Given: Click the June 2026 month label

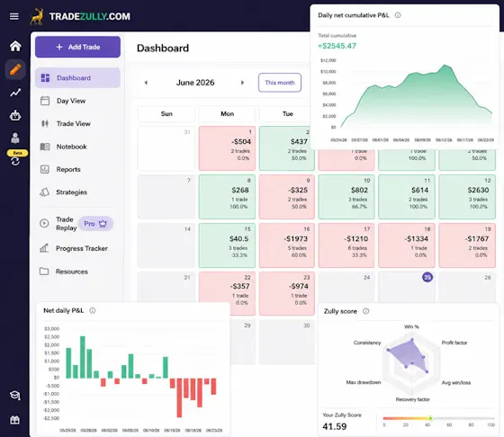Looking at the screenshot, I should [x=195, y=83].
